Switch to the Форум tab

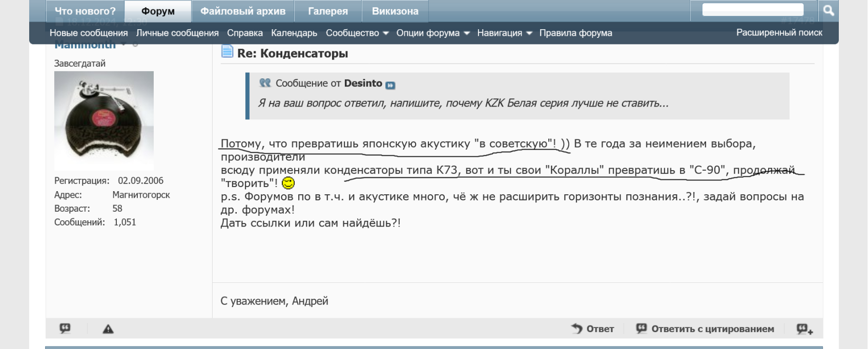(158, 11)
